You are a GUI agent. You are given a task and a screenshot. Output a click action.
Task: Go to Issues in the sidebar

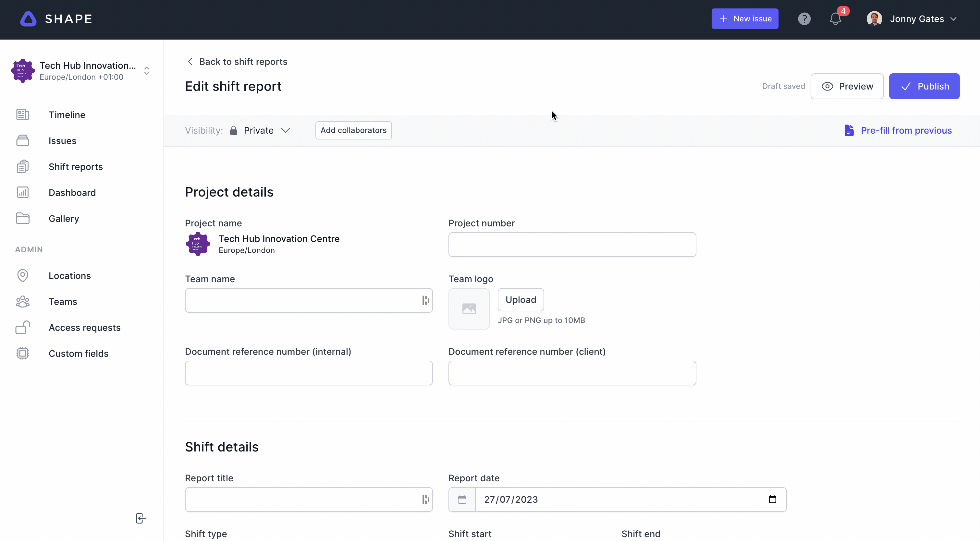[x=62, y=141]
